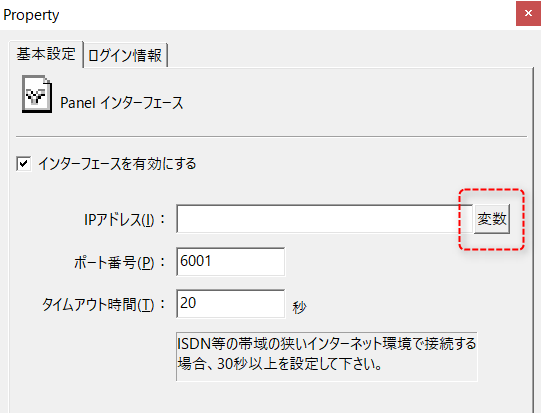The height and width of the screenshot is (413, 541).
Task: Select the ポート番号 field containing 6001
Action: pyautogui.click(x=230, y=261)
